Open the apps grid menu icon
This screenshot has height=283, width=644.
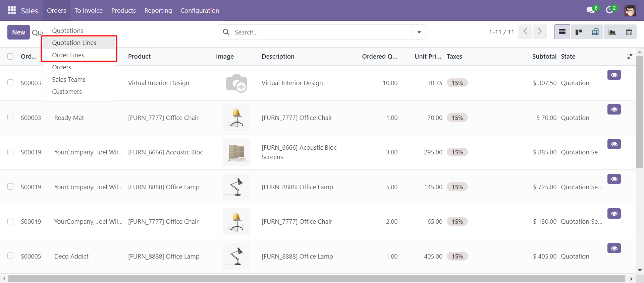(x=12, y=10)
